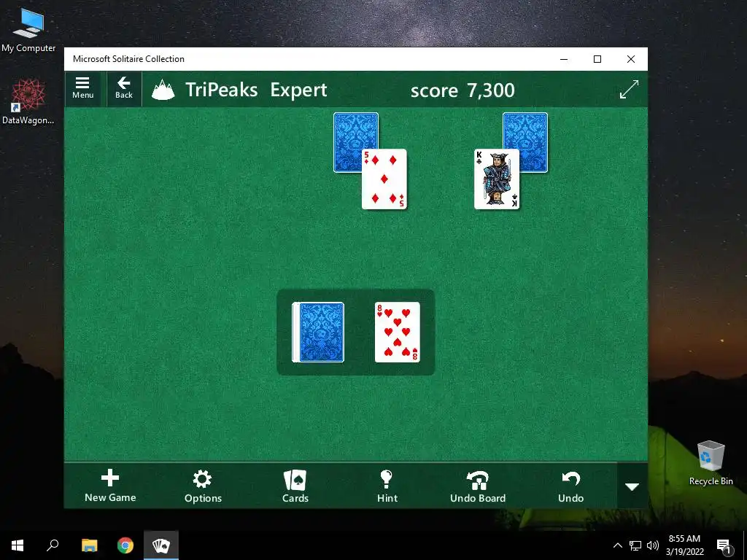This screenshot has width=747, height=560.
Task: Select the Recycle Bin desktop icon
Action: coord(711,462)
